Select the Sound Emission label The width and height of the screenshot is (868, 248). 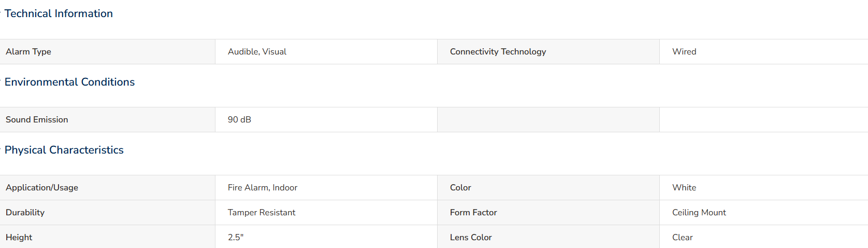coord(37,120)
